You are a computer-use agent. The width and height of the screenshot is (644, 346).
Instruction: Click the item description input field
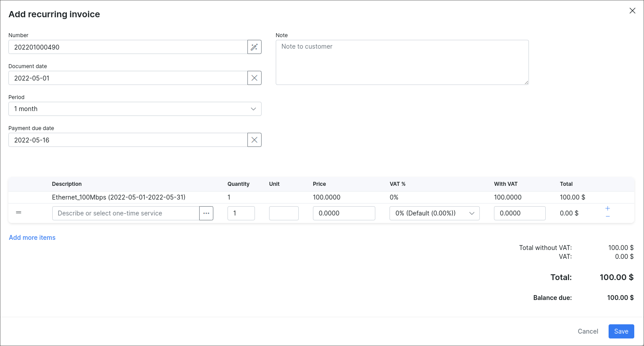tap(126, 213)
